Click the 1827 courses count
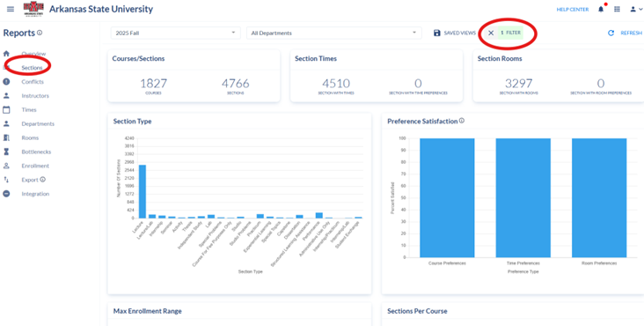The width and height of the screenshot is (644, 326). pos(154,84)
